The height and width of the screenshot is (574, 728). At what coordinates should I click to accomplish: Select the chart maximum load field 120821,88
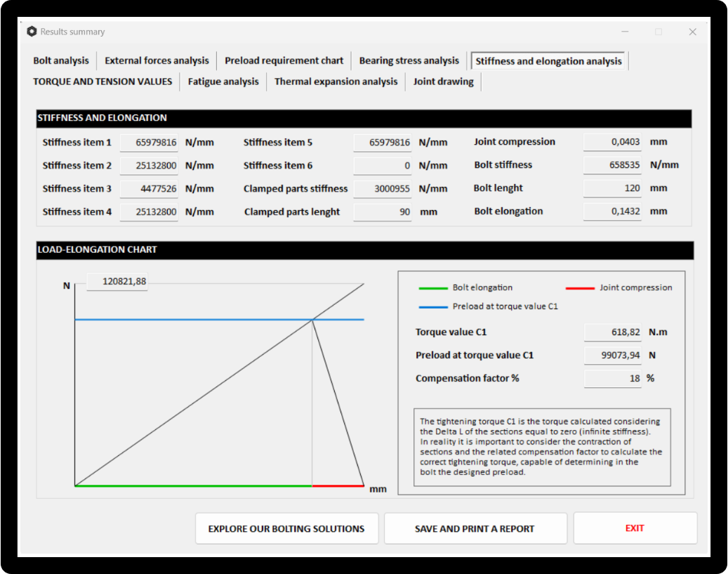point(117,282)
